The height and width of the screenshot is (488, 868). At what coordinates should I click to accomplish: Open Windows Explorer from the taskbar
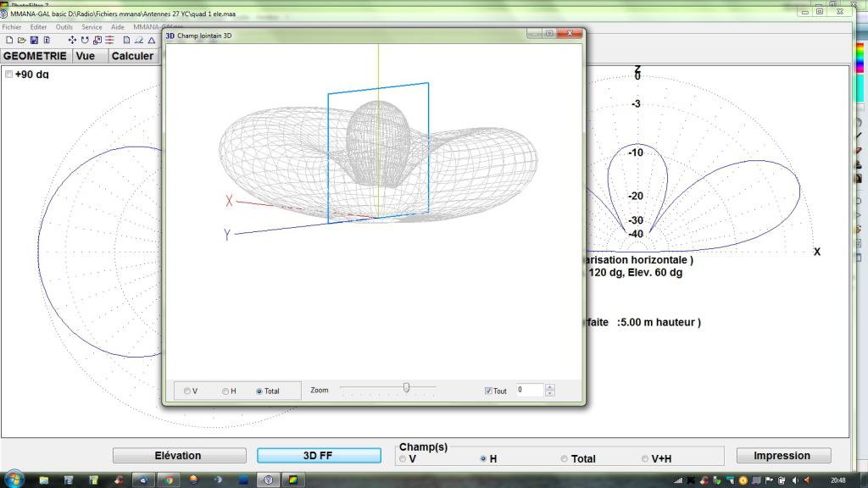pos(44,480)
